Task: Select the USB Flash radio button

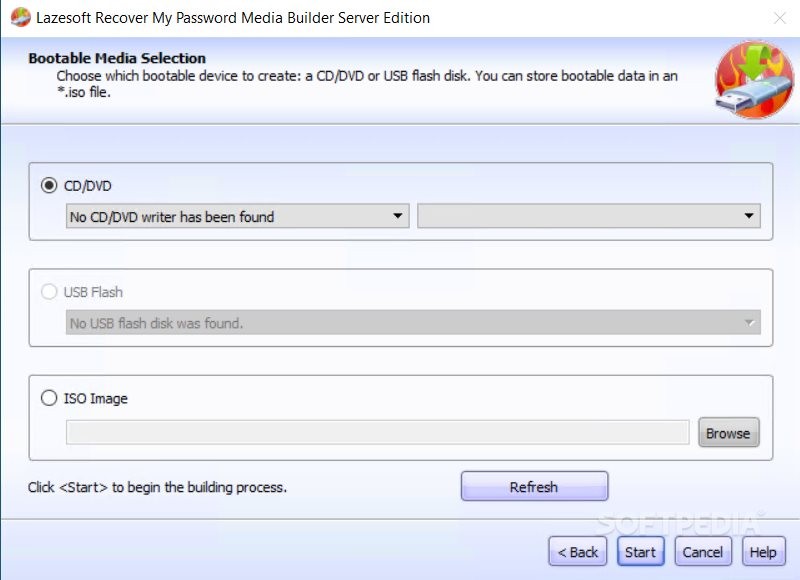Action: click(x=49, y=292)
